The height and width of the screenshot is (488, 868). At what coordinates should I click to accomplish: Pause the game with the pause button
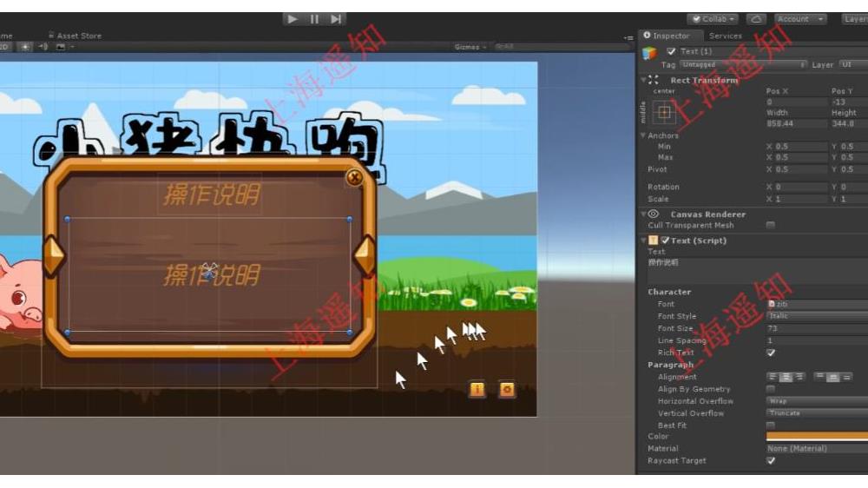pos(314,19)
